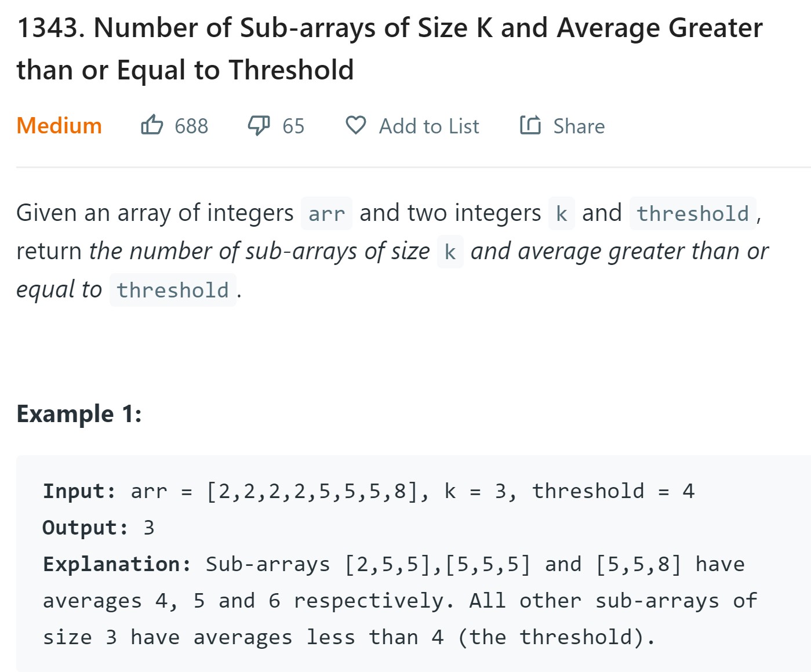Click the 688 likes count
This screenshot has height=672, width=811.
pyautogui.click(x=191, y=126)
